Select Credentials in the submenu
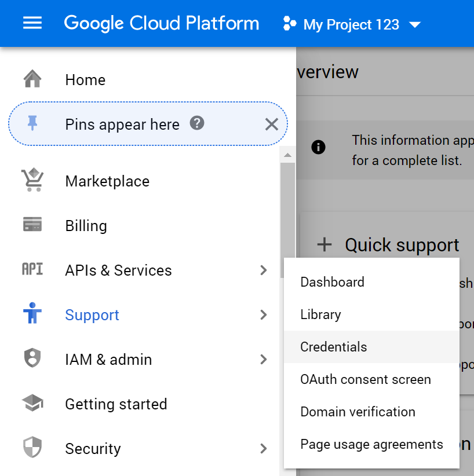Image resolution: width=474 pixels, height=476 pixels. [371, 347]
